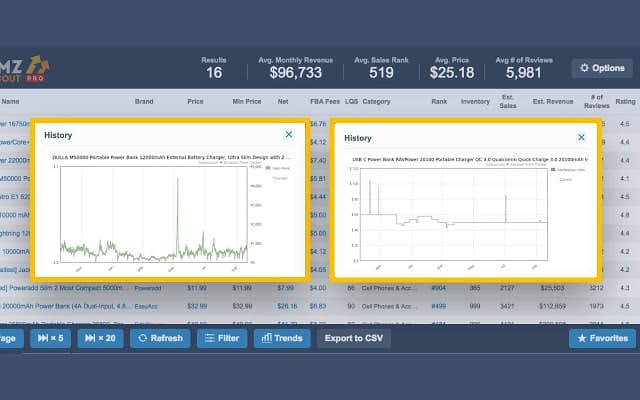Open the Trends view
Screen dimensions: 640x400
click(282, 338)
